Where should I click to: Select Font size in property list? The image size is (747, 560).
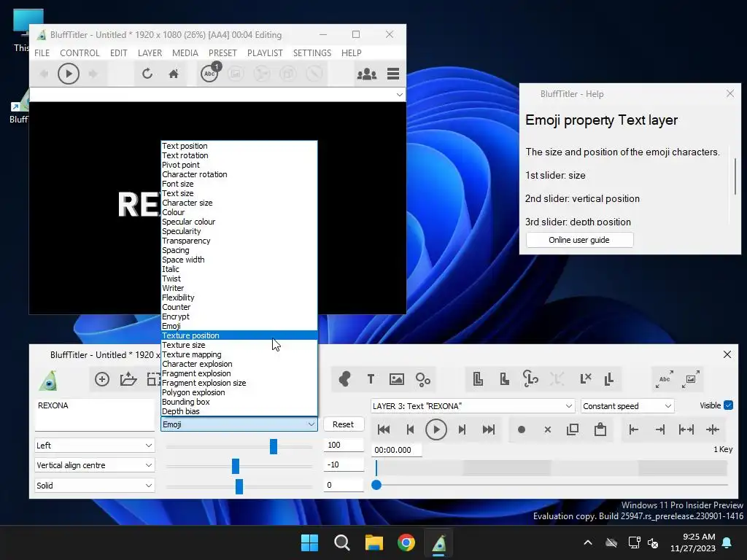click(x=239, y=184)
